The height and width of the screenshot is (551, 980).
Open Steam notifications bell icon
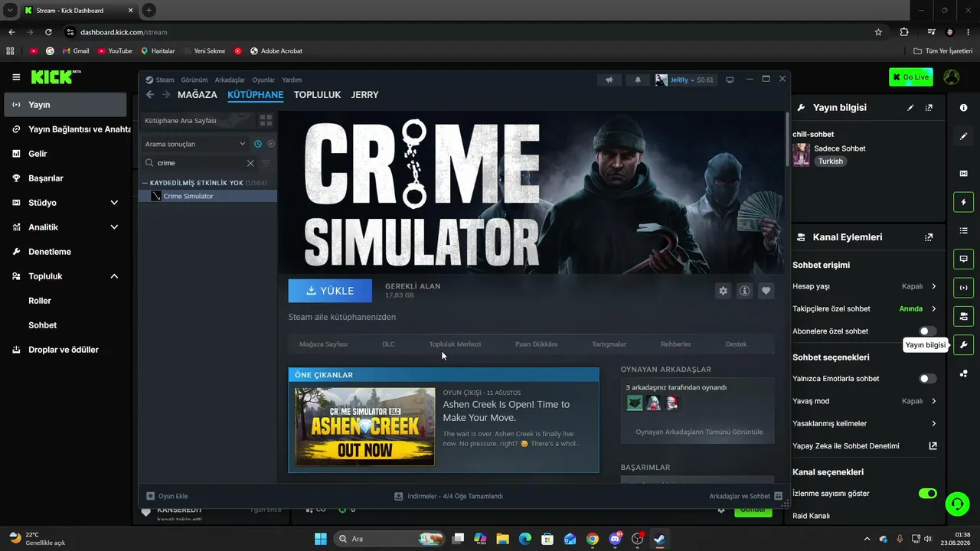pyautogui.click(x=638, y=80)
